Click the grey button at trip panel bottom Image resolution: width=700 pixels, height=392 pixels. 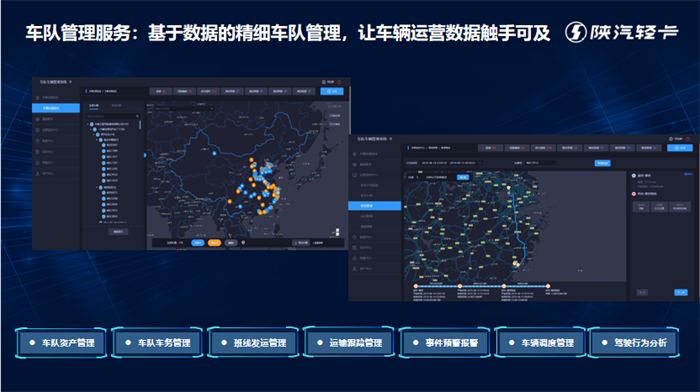(642, 292)
